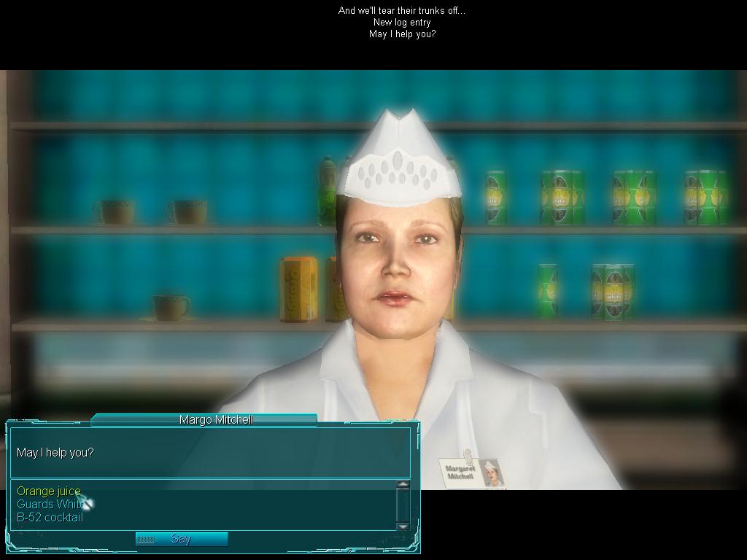Click the "And we'll tear their trunks off..." line
This screenshot has height=560, width=747.
[402, 10]
